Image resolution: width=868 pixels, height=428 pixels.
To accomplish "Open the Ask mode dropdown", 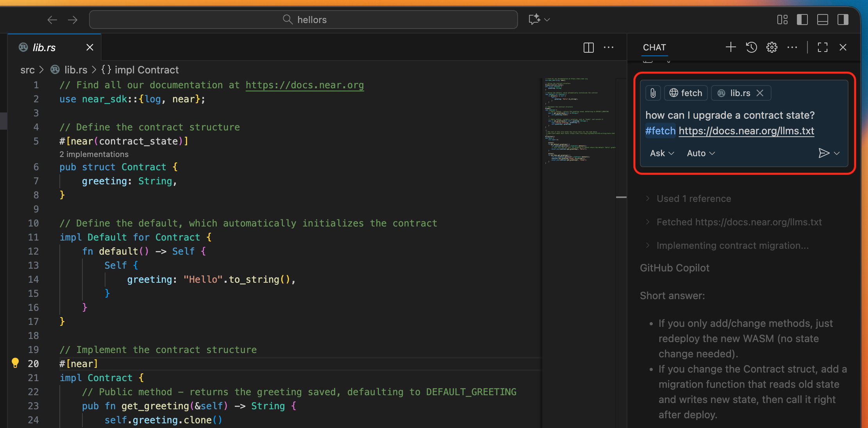I will tap(662, 153).
